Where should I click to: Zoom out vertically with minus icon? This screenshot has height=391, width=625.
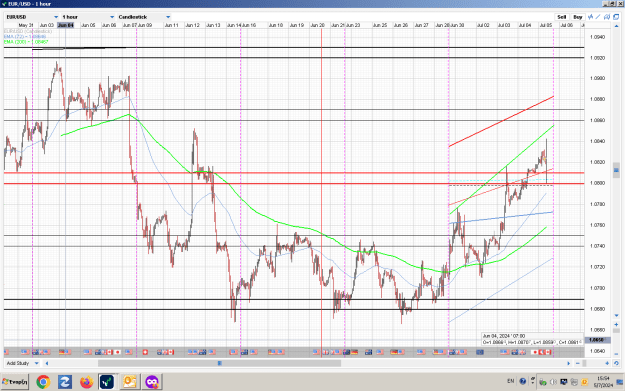point(616,354)
